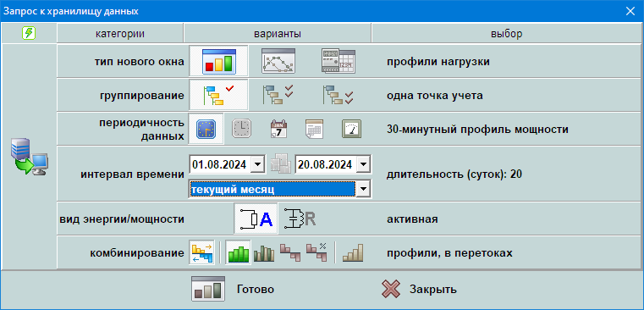Open the start date 01.08.2024 dropdown
Image resolution: width=644 pixels, height=310 pixels.
click(x=257, y=164)
